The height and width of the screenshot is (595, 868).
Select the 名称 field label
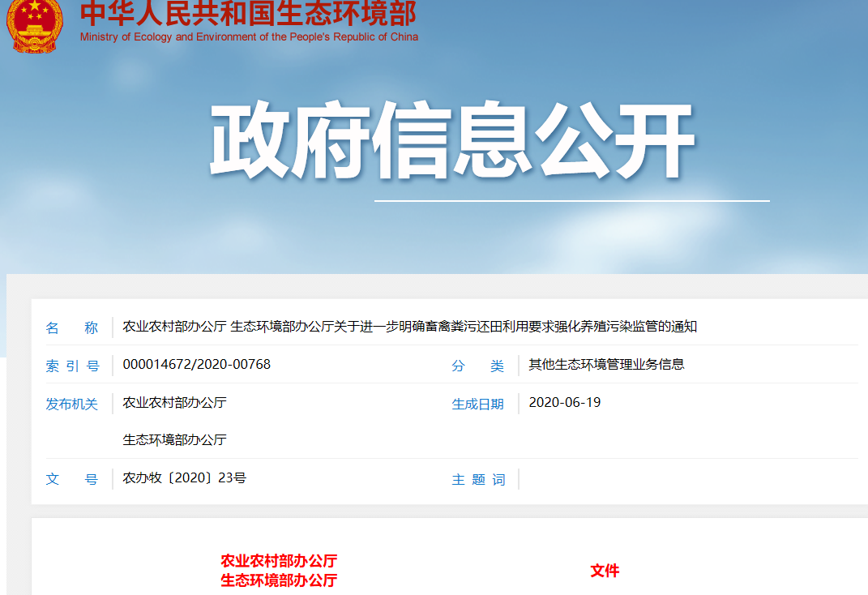pos(72,327)
